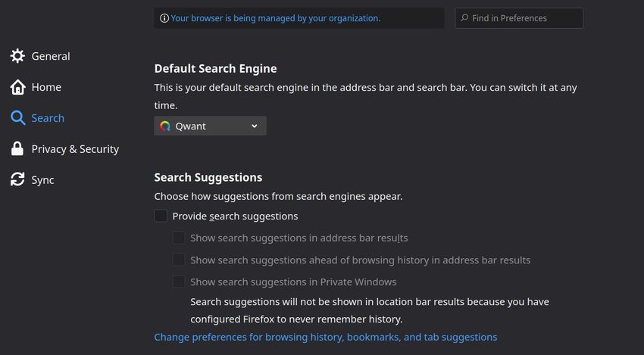Click the info icon beside managed-browser notice
The width and height of the screenshot is (644, 355).
(164, 18)
